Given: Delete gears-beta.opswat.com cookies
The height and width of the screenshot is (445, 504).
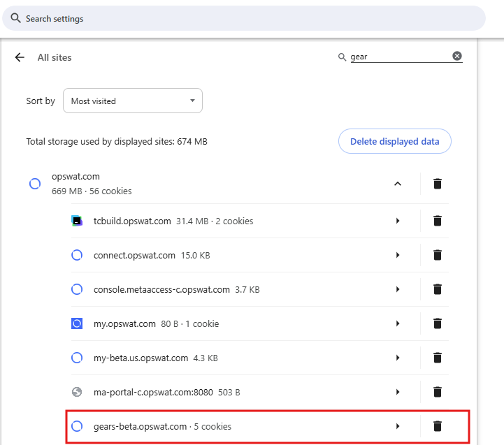Looking at the screenshot, I should click(x=438, y=426).
